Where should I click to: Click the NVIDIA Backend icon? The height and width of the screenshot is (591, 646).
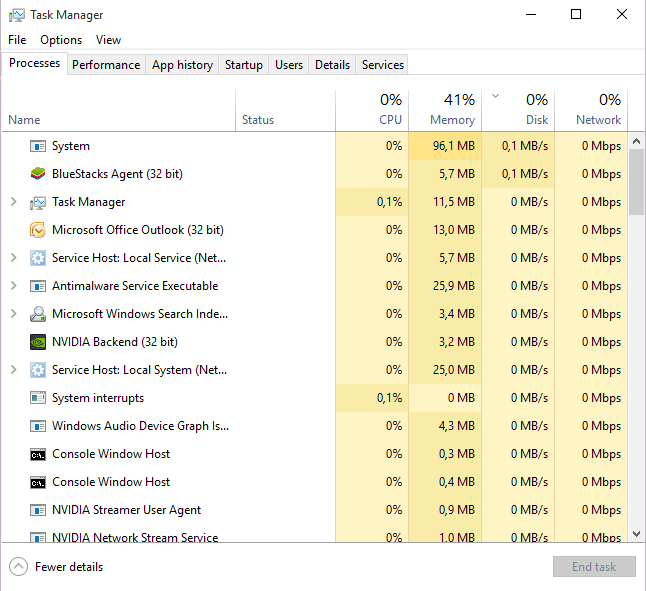(x=38, y=342)
